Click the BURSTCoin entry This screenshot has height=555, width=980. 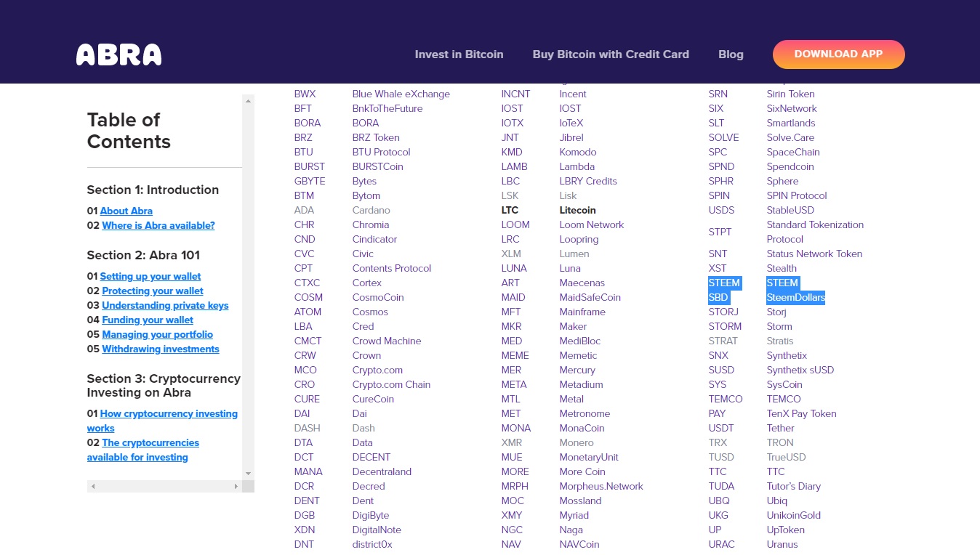[x=377, y=166]
